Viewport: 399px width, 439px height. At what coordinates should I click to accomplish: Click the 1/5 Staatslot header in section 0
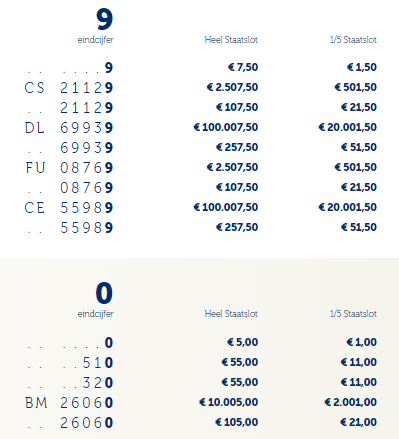(353, 314)
